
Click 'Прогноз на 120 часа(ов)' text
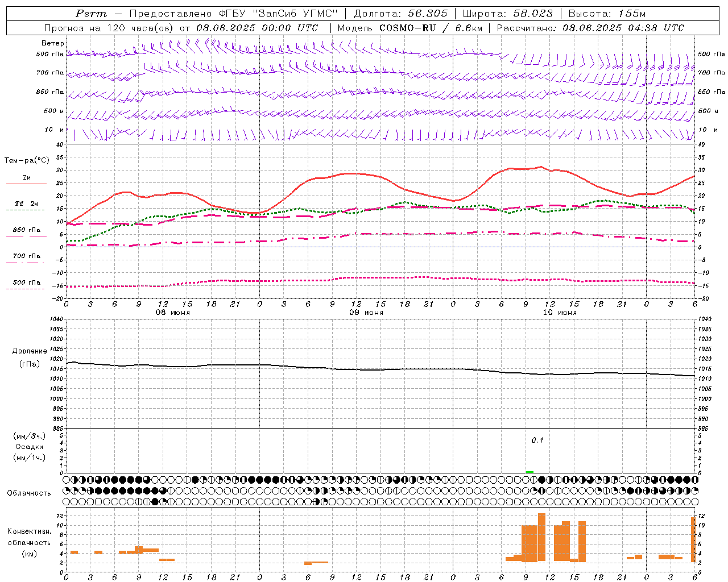click(109, 28)
